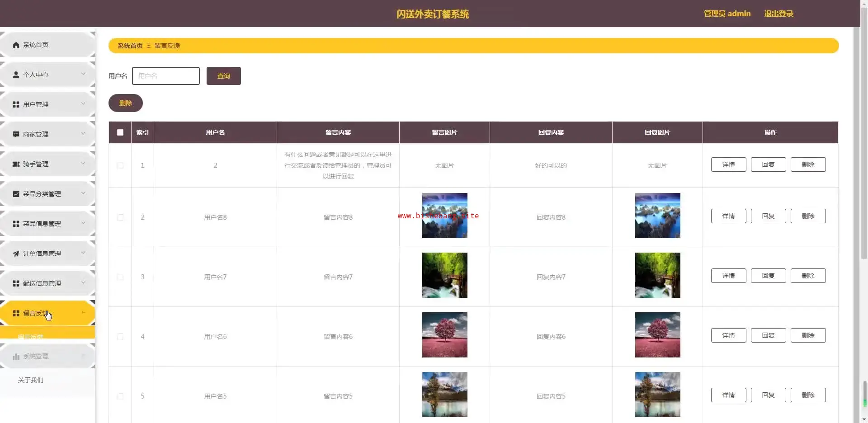Focus the 用户名 search input field
The width and height of the screenshot is (868, 423).
point(166,76)
